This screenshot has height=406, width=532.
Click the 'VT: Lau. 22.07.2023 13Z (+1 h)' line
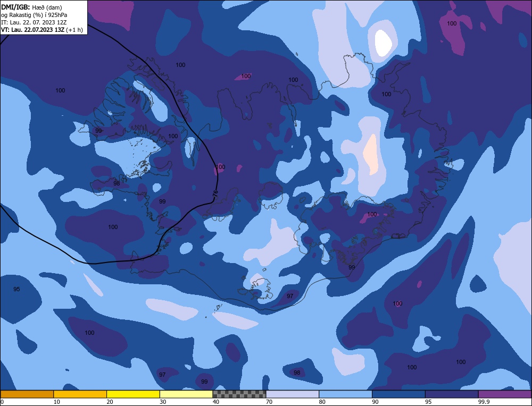coord(41,30)
